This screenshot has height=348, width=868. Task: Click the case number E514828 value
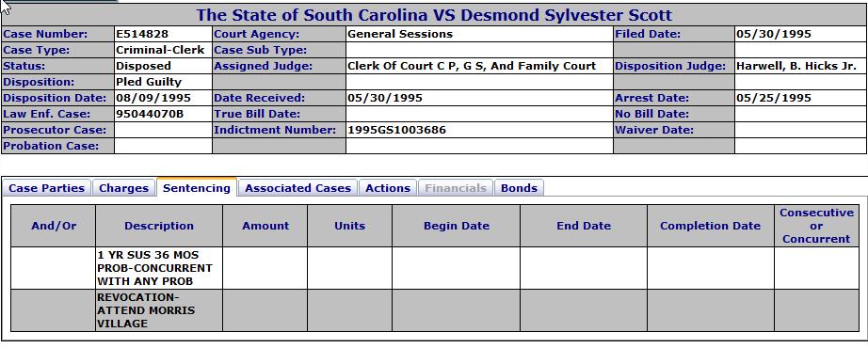point(142,34)
